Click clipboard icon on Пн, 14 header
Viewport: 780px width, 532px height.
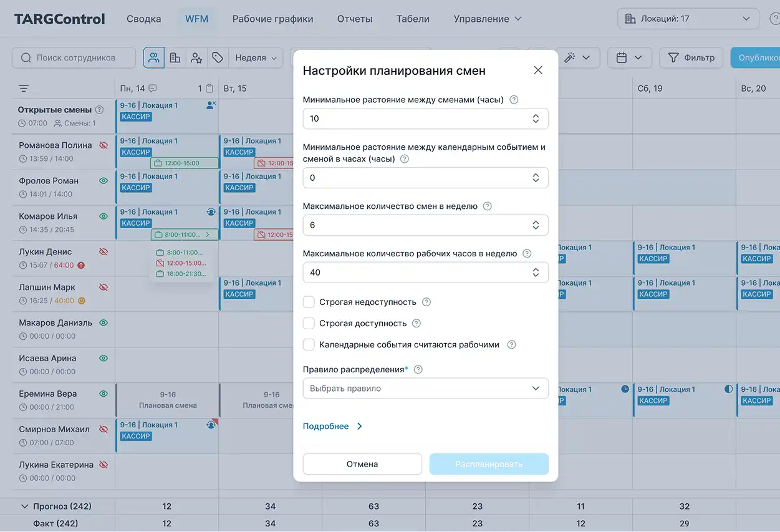click(209, 89)
